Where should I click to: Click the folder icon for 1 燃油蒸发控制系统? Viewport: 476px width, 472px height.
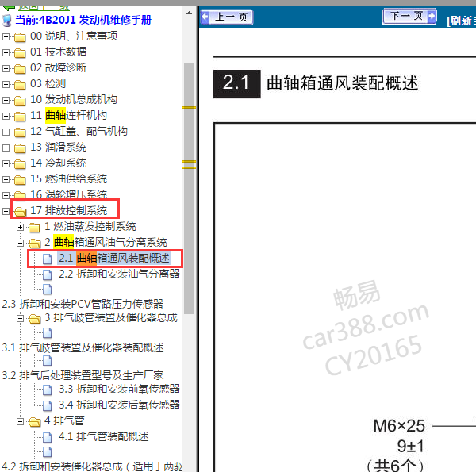(34, 228)
